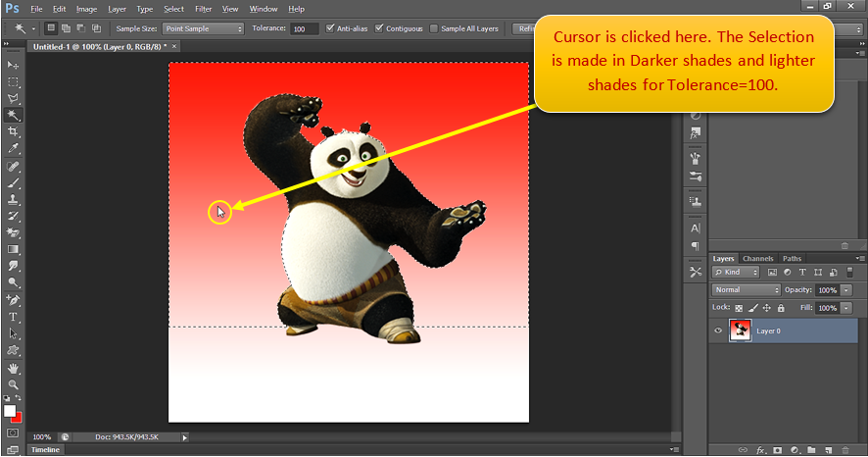Open the Kind filter dropdown
Screen dimensions: 868x457
pos(735,272)
